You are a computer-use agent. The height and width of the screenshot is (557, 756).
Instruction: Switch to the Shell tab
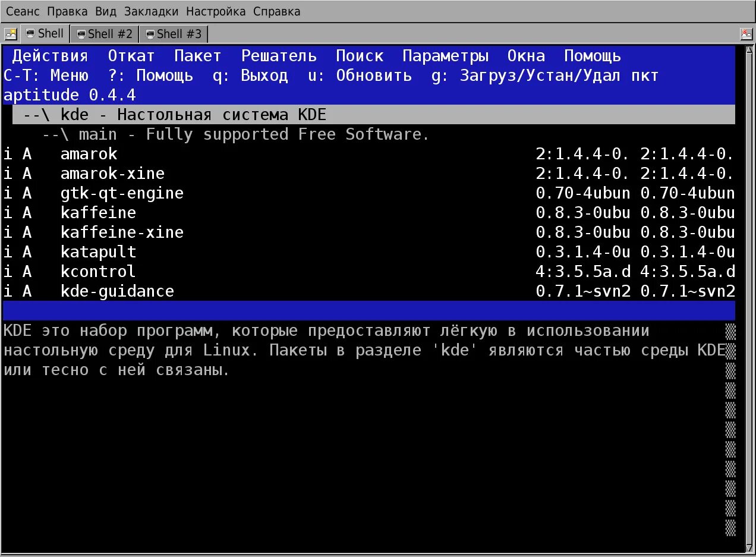[x=45, y=33]
